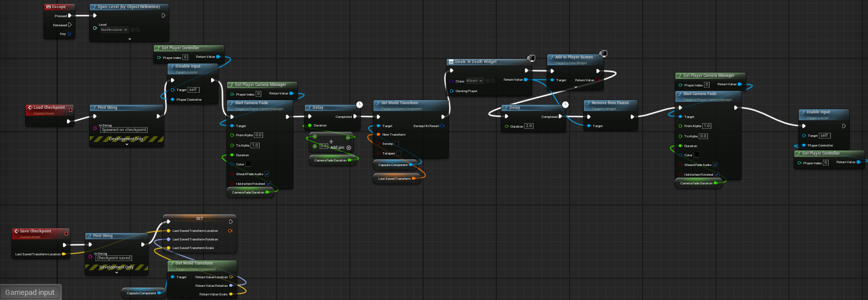
Task: Select the Disable Input node title
Action: [x=188, y=66]
